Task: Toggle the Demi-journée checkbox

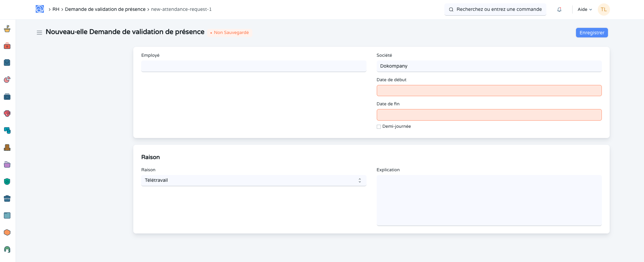Action: click(x=379, y=127)
